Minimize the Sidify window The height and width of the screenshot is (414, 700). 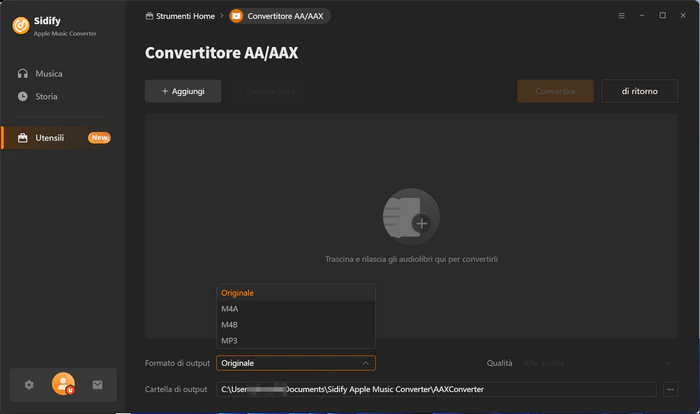point(642,16)
